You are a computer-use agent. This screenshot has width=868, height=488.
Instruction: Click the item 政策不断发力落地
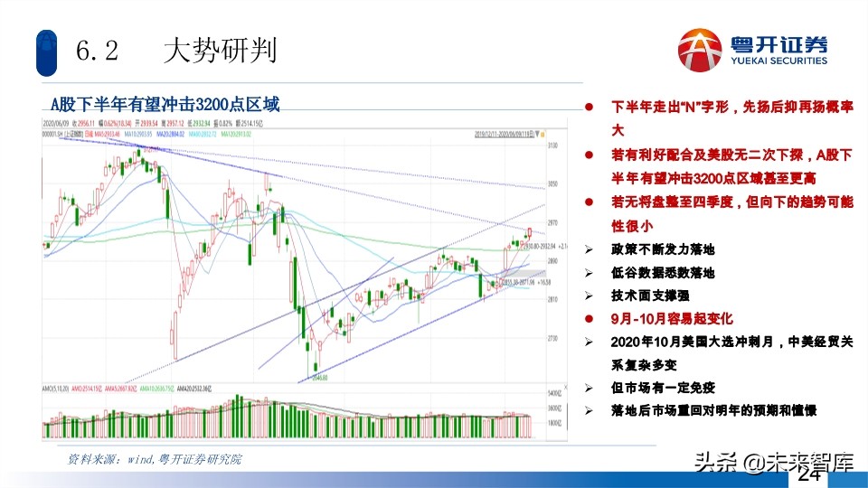tap(663, 249)
